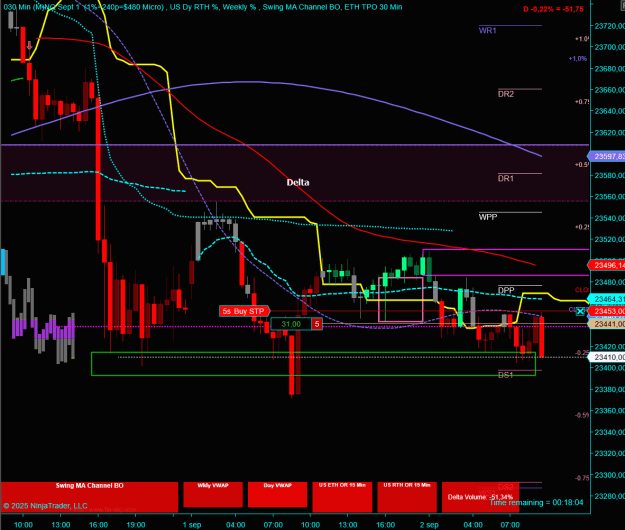
Task: Click the white 23410,00 last price marker
Action: (607, 357)
